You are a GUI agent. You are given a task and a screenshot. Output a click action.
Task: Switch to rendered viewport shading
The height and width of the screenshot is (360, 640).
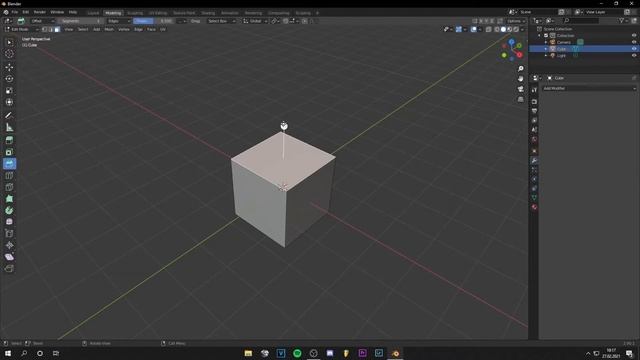516,29
